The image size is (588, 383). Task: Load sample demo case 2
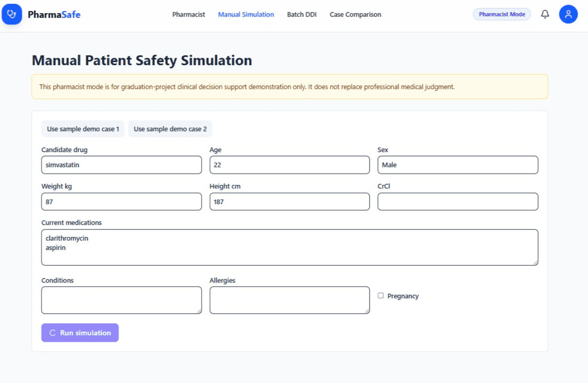170,129
